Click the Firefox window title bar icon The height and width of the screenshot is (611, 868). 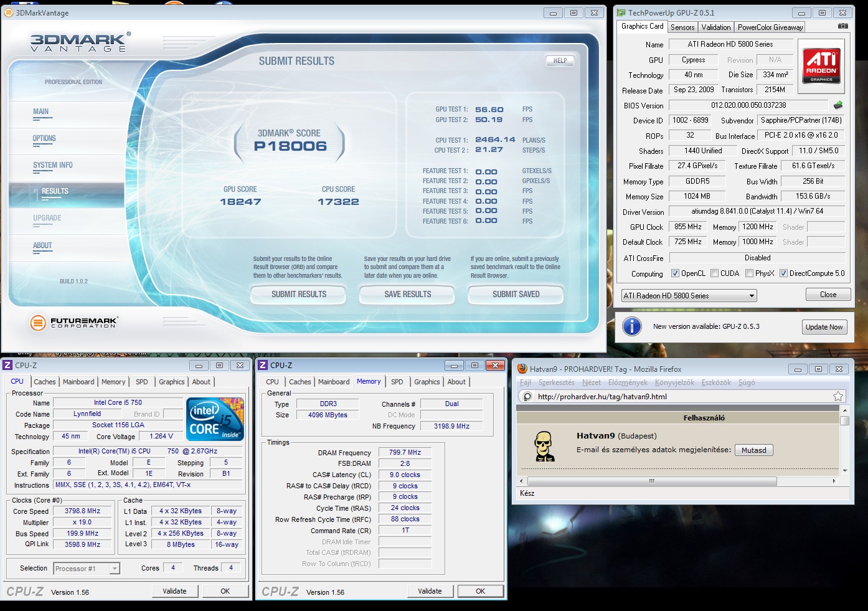coord(522,369)
